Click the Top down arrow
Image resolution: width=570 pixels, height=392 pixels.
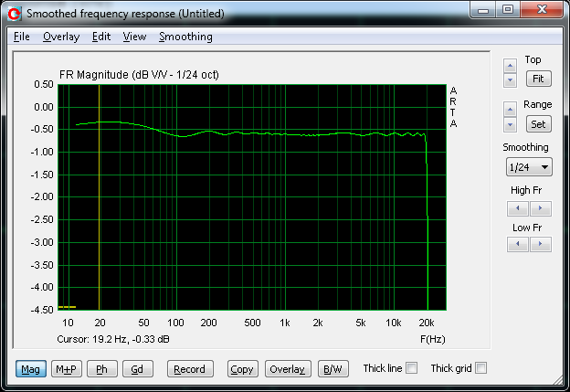click(x=510, y=79)
